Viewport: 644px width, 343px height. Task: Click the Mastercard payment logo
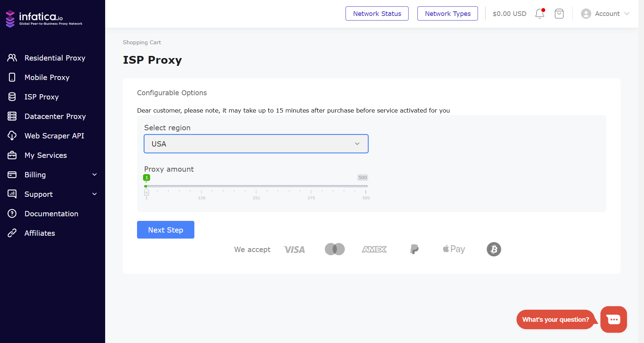335,249
